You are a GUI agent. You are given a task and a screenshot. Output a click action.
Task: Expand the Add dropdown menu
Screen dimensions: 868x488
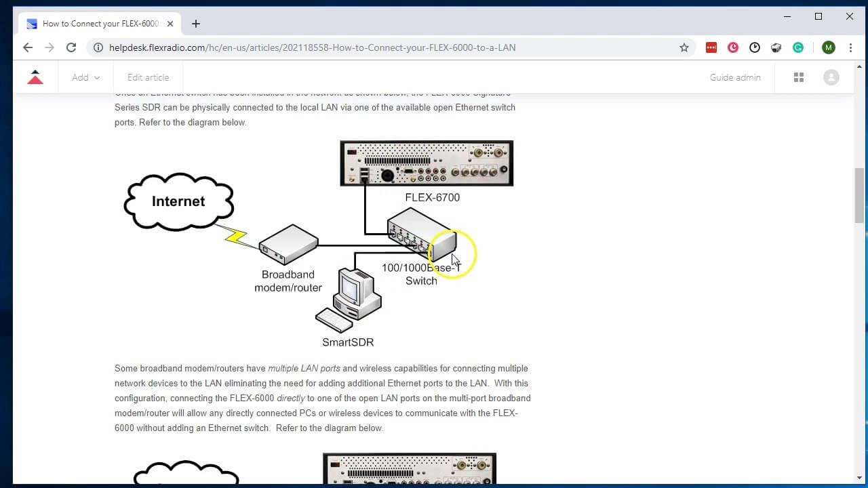pos(85,77)
